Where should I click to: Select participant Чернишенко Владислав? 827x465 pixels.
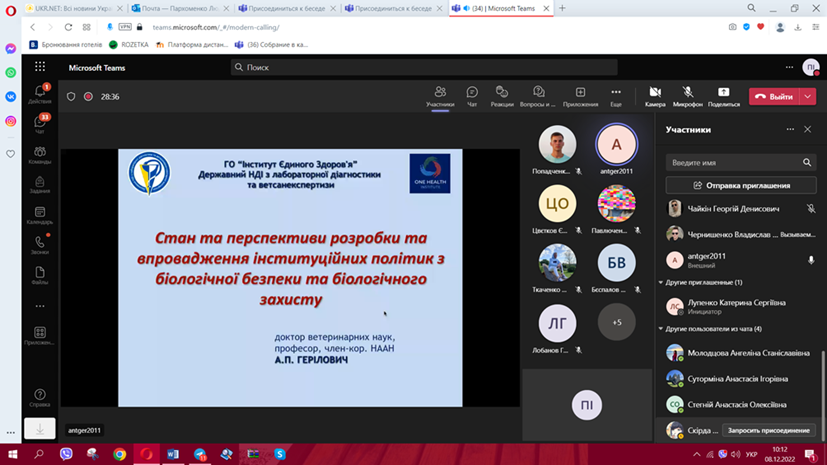[741, 234]
